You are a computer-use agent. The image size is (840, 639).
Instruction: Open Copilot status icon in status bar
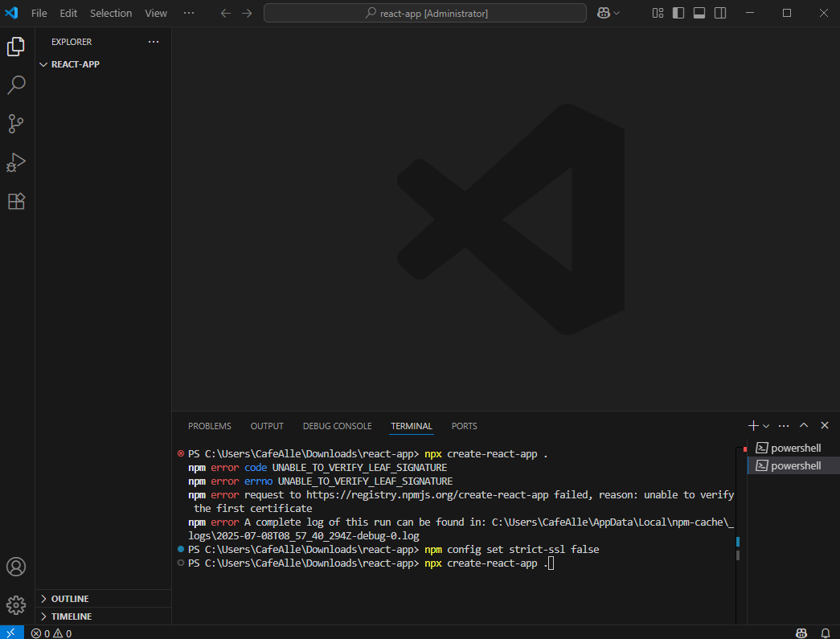click(801, 633)
